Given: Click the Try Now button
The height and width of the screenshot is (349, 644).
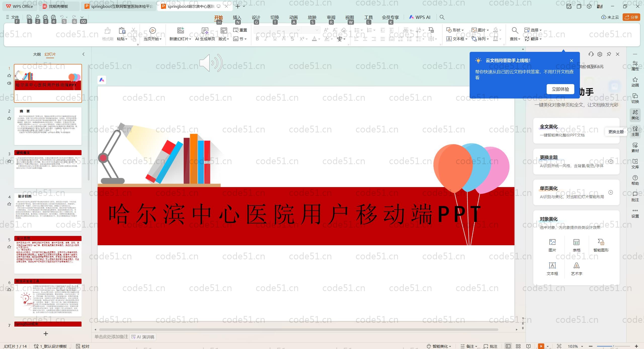Looking at the screenshot, I should [x=560, y=89].
